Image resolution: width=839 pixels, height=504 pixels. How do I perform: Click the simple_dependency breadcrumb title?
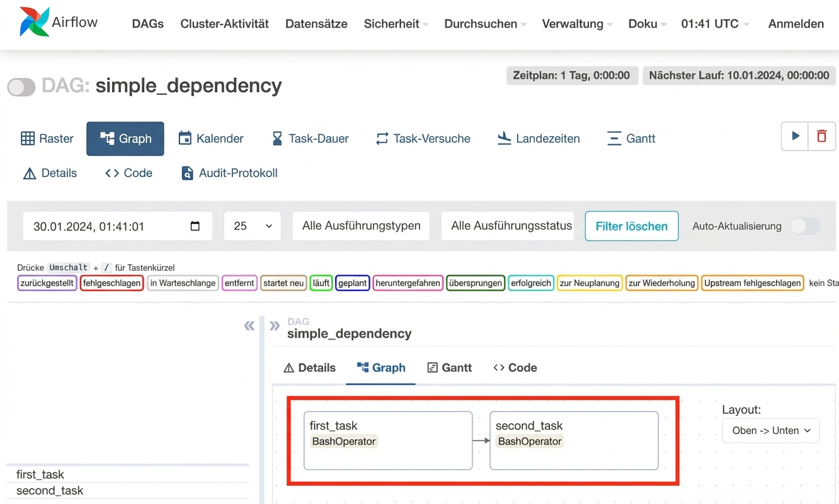[x=350, y=334]
